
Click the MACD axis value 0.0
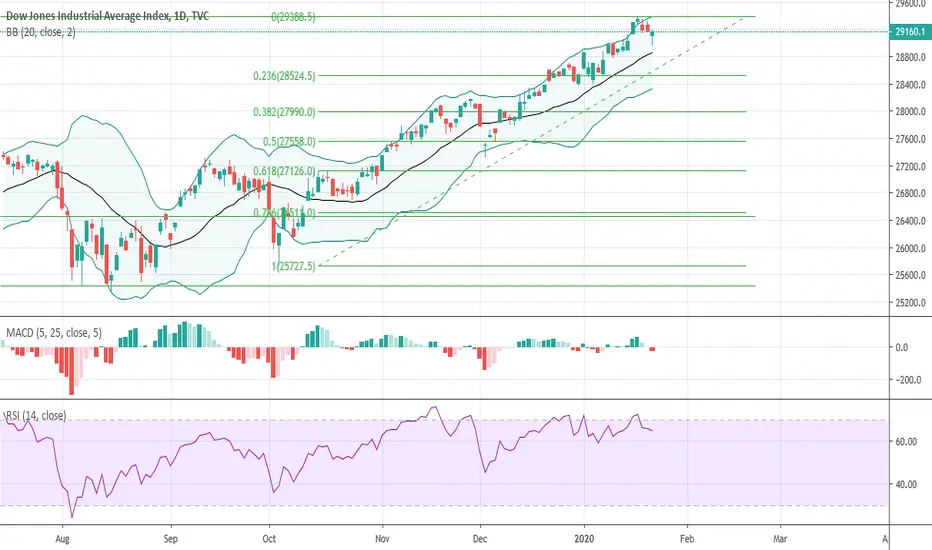pos(902,347)
